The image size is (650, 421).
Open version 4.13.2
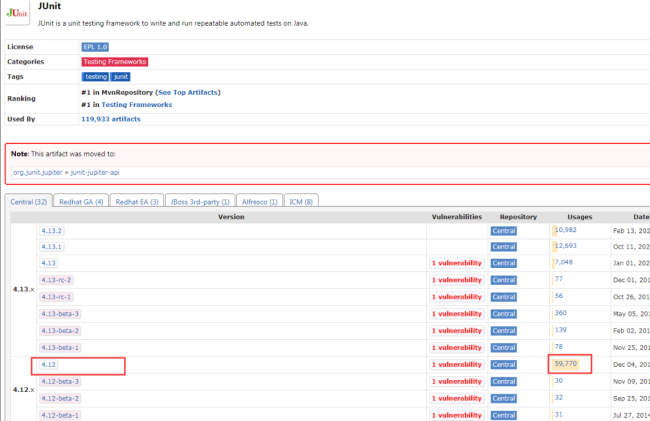pyautogui.click(x=51, y=231)
